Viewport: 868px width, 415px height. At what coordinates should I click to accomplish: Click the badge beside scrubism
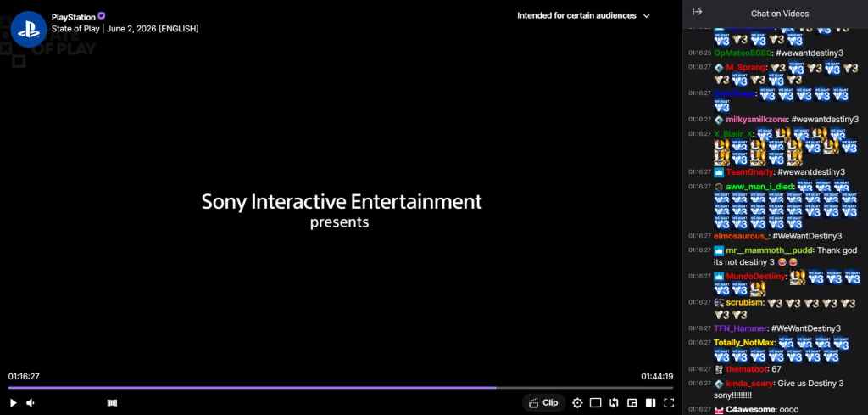pyautogui.click(x=719, y=302)
